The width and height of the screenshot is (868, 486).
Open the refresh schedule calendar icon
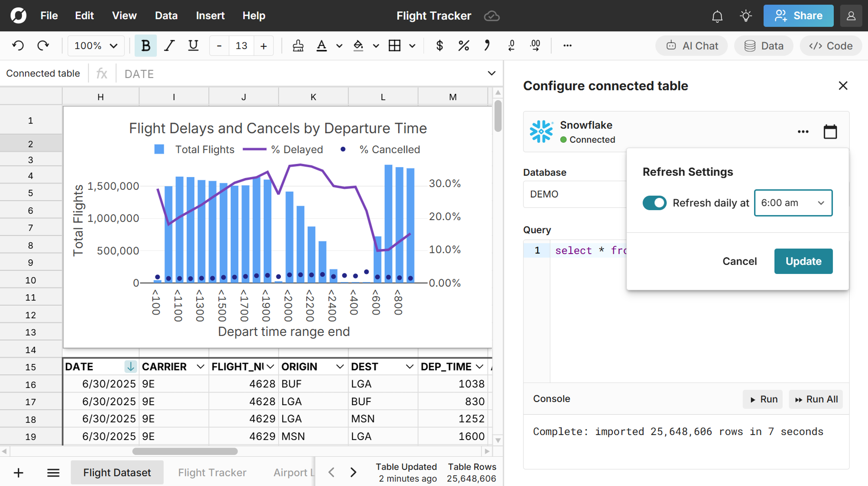click(830, 131)
